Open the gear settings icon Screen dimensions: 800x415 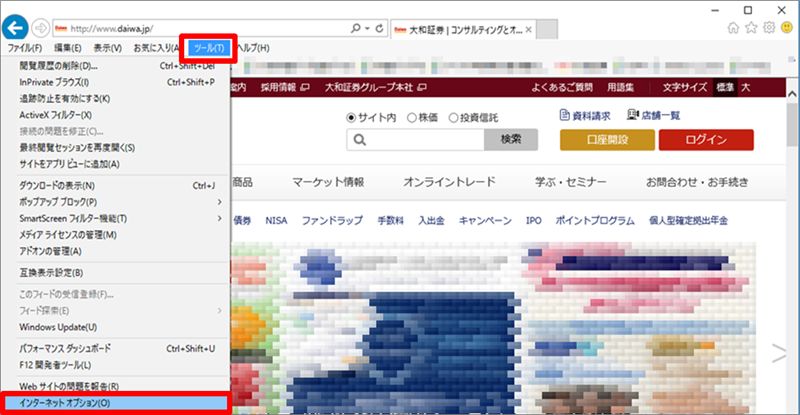[769, 28]
